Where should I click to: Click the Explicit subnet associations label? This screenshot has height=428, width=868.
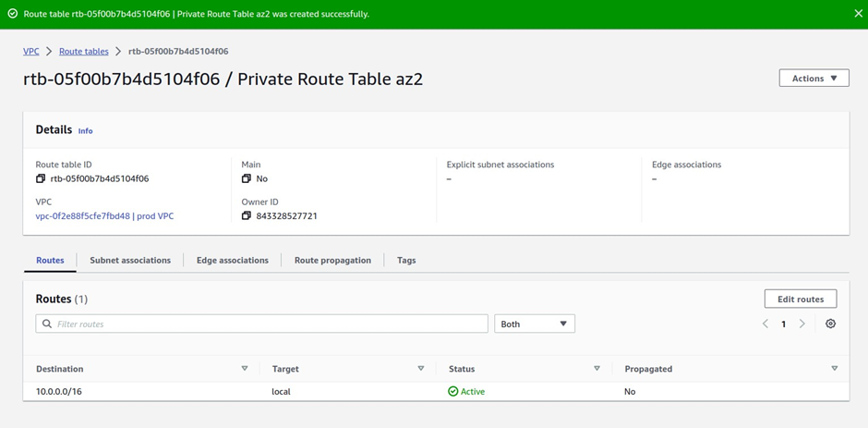(x=500, y=165)
